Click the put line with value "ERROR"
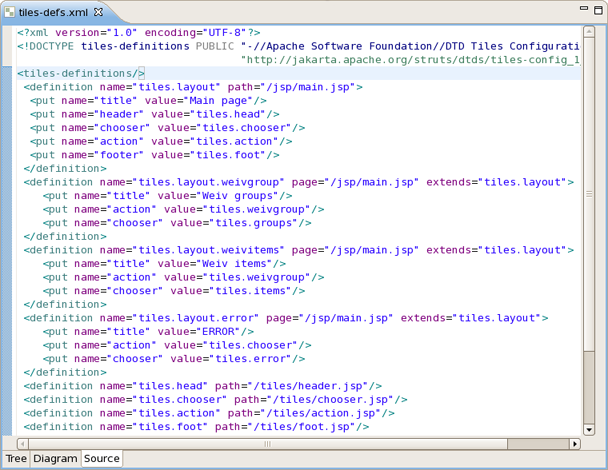This screenshot has width=608, height=470. [148, 331]
